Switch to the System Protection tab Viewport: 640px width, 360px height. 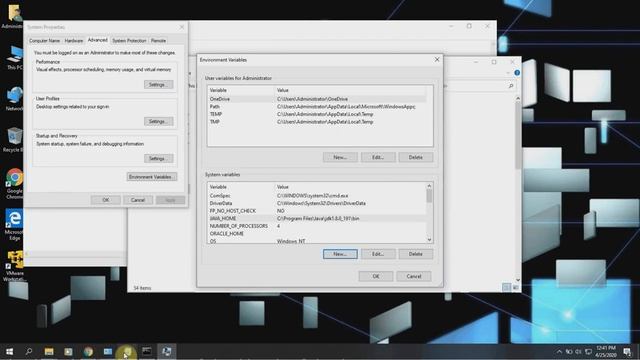(x=129, y=41)
